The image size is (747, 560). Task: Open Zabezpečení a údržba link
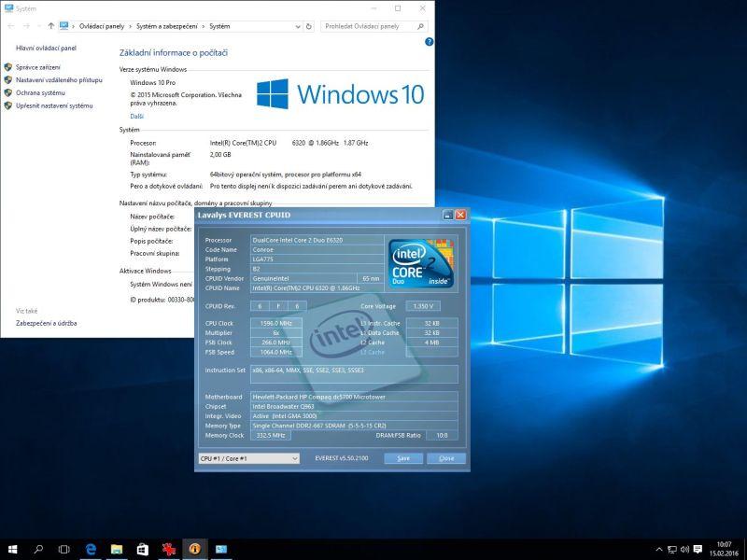[x=47, y=323]
